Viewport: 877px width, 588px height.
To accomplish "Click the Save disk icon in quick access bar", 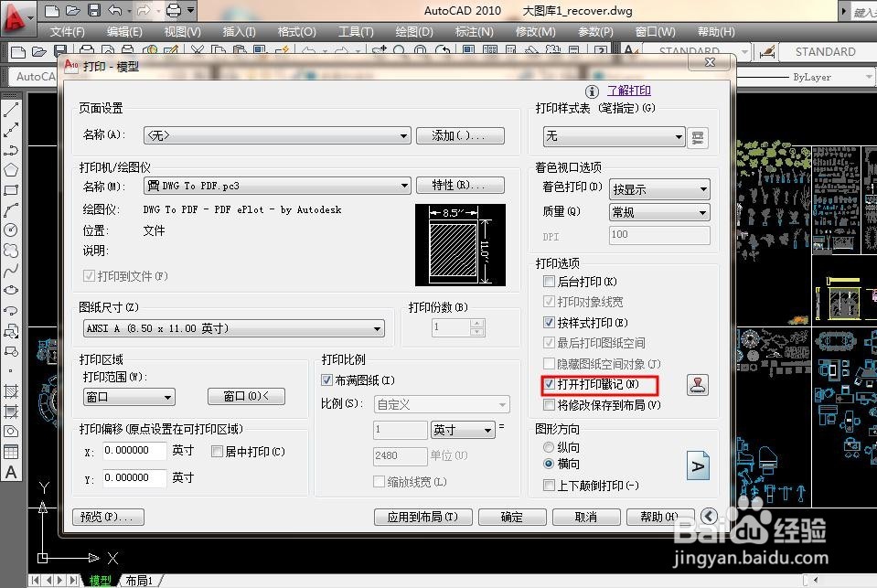I will (x=94, y=11).
